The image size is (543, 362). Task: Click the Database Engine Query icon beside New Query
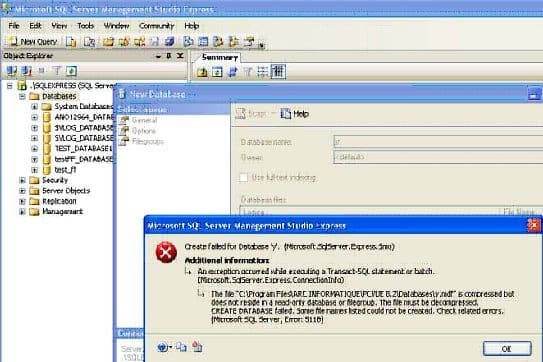71,42
